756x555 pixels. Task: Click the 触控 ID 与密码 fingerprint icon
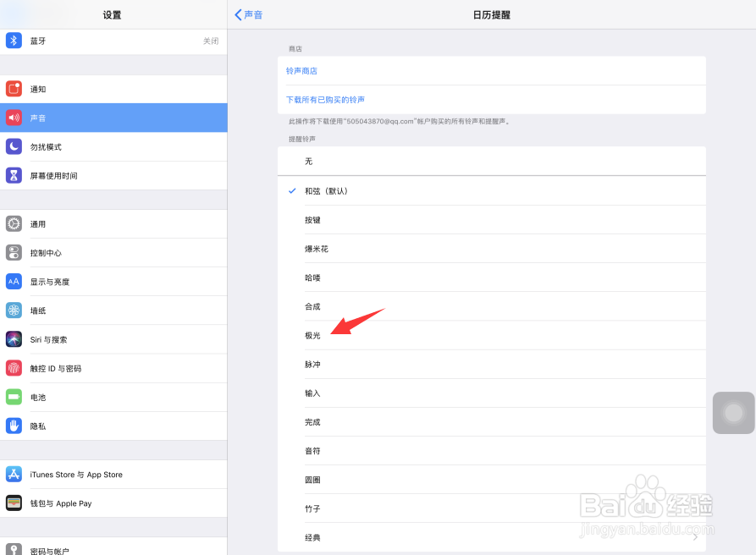pyautogui.click(x=14, y=368)
